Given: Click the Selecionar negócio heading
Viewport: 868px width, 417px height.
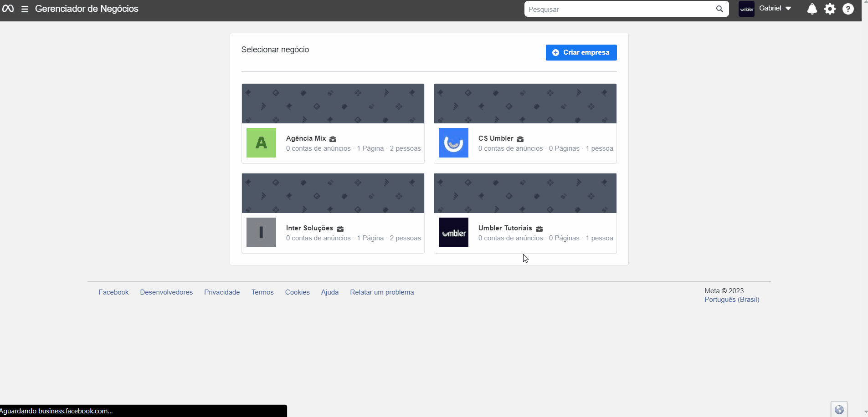Looking at the screenshot, I should (275, 50).
